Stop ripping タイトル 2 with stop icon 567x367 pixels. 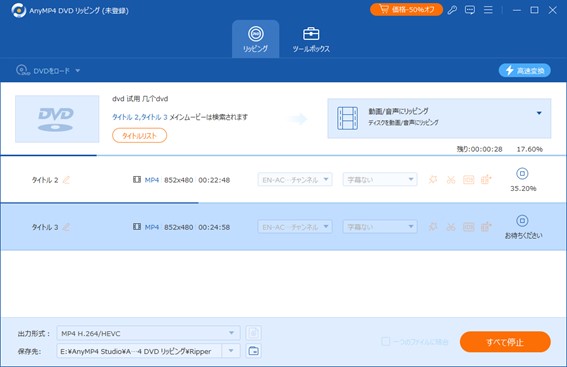[522, 174]
